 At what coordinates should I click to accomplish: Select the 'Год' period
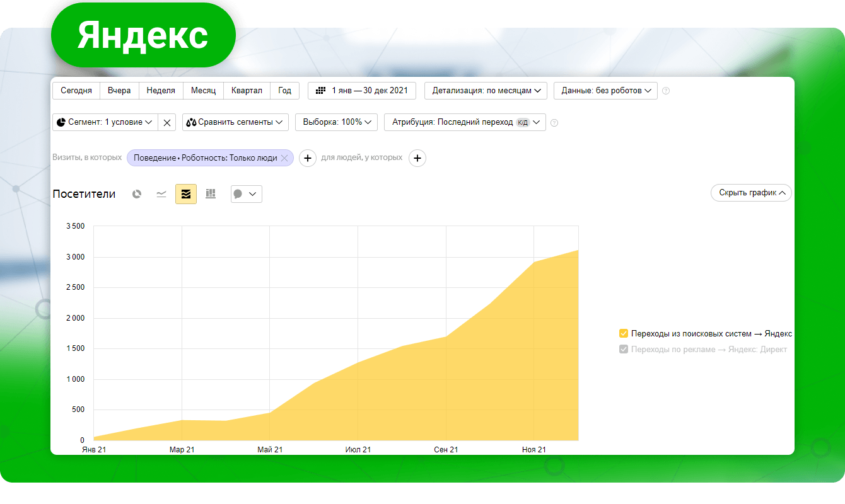tap(285, 91)
